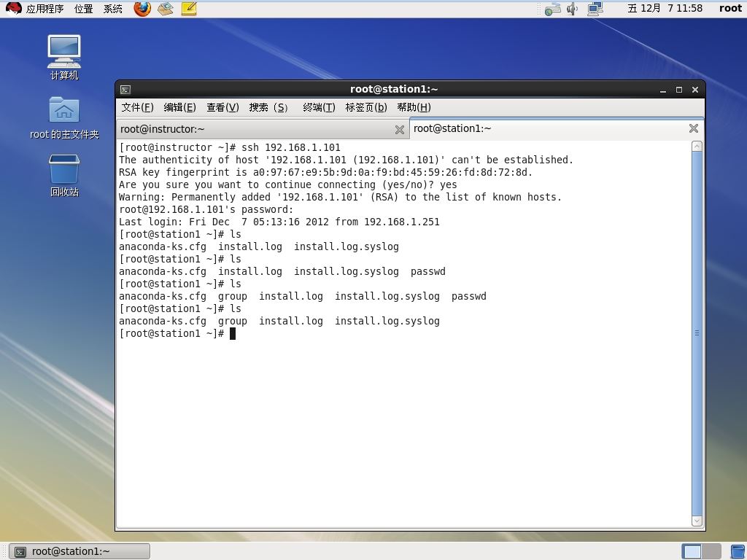Click the scrollbar down arrow
Viewport: 747px width, 560px height.
click(x=697, y=521)
